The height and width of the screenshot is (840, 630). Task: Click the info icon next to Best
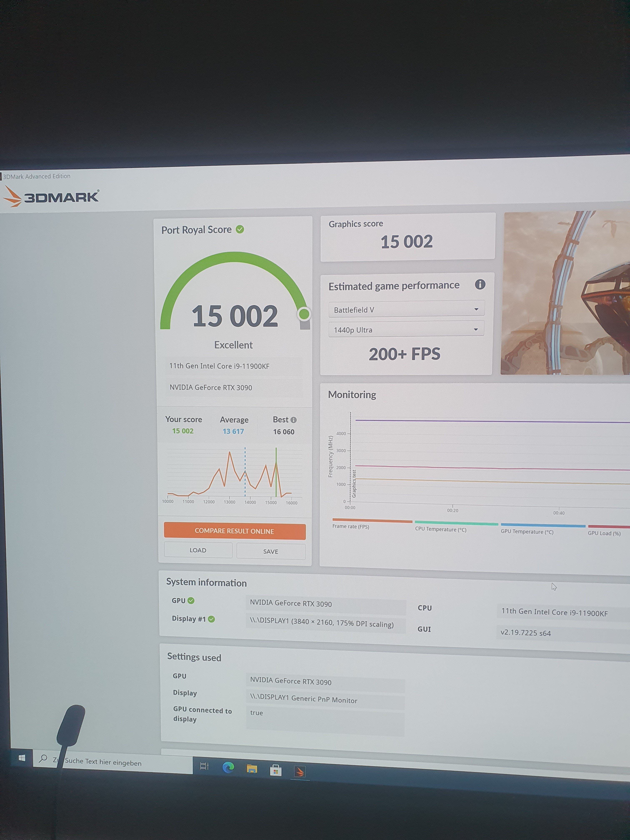click(x=294, y=420)
